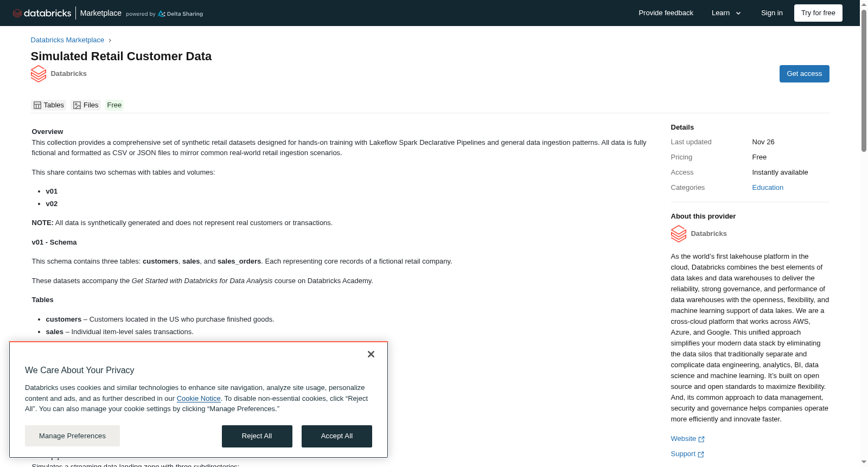Click the Overview heading

[x=47, y=132]
